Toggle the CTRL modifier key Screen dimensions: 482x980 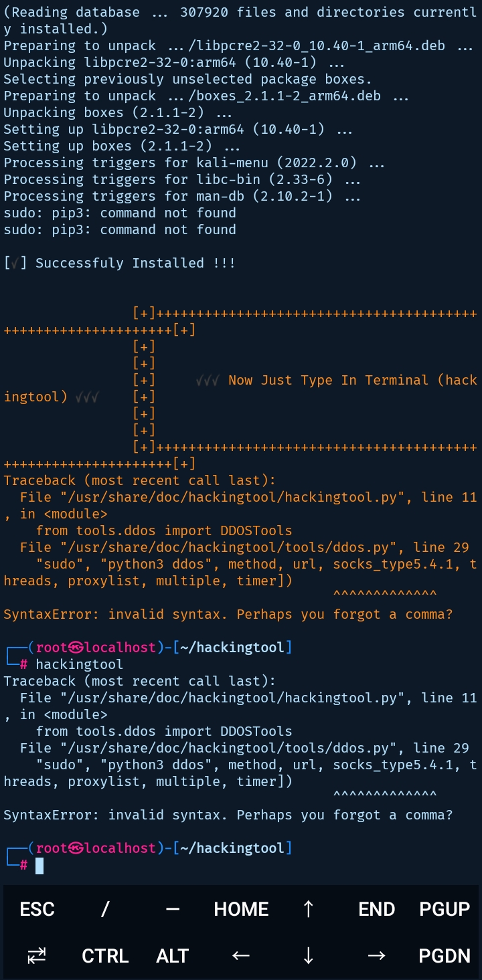tap(104, 955)
